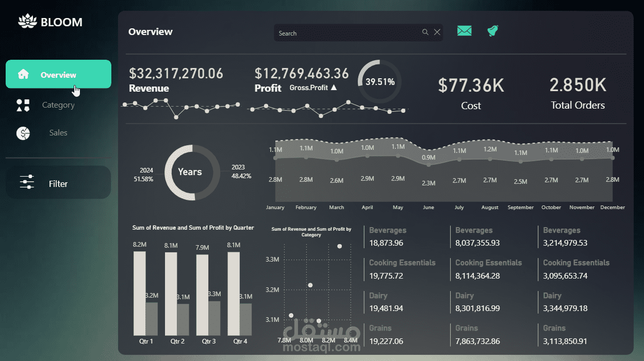Click the topmost scatter plot point
This screenshot has height=361, width=644.
coord(339,246)
